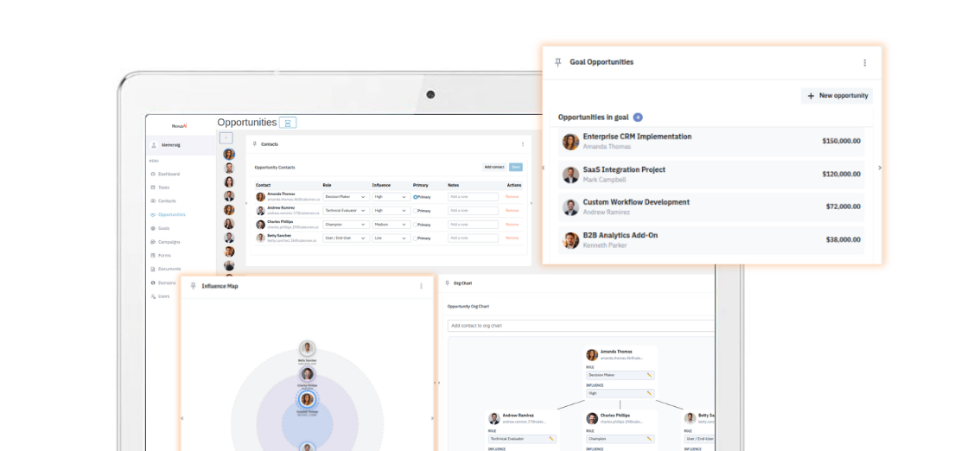Image resolution: width=980 pixels, height=451 pixels.
Task: Click Betty Sanchez note input field
Action: 473,238
